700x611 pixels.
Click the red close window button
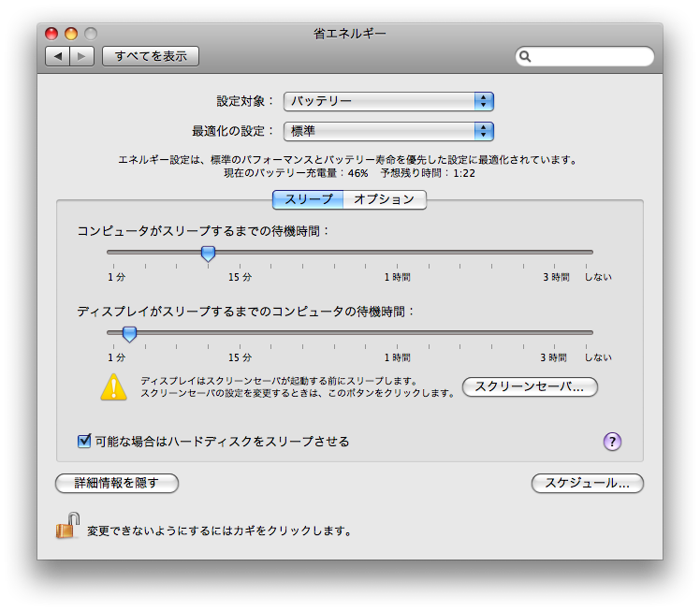51,34
